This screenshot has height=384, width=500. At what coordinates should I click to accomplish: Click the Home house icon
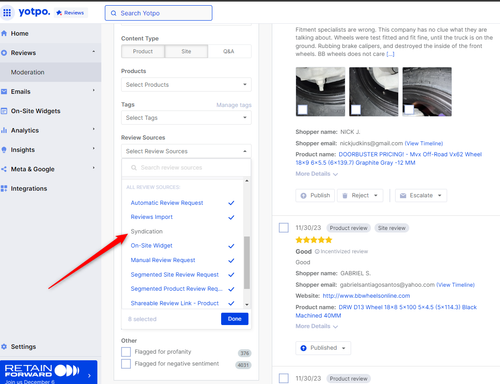(x=4, y=33)
